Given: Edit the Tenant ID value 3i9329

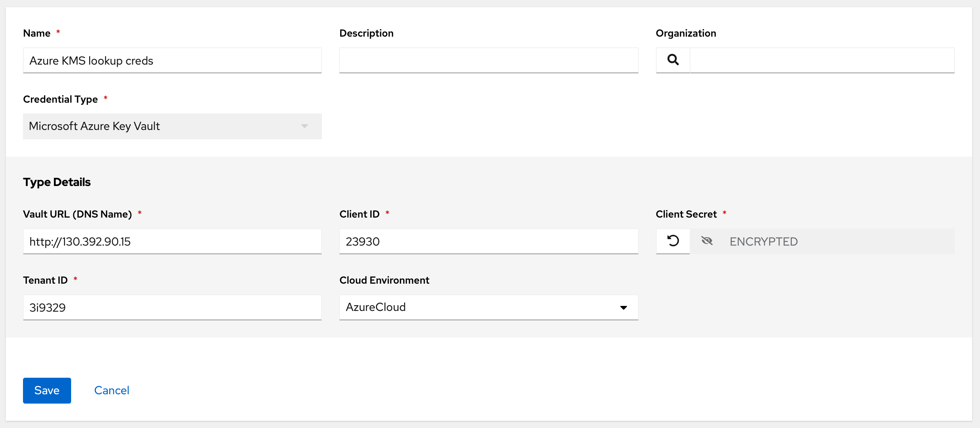Looking at the screenshot, I should pyautogui.click(x=172, y=307).
